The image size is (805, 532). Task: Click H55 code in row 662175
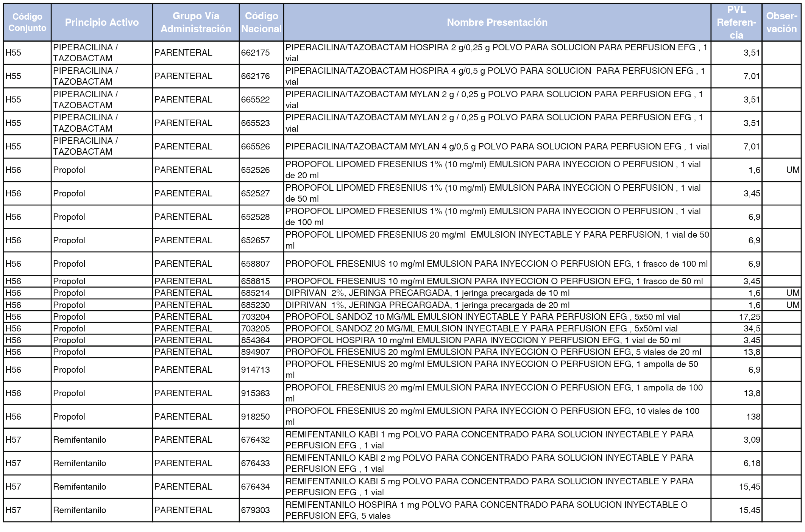point(13,53)
